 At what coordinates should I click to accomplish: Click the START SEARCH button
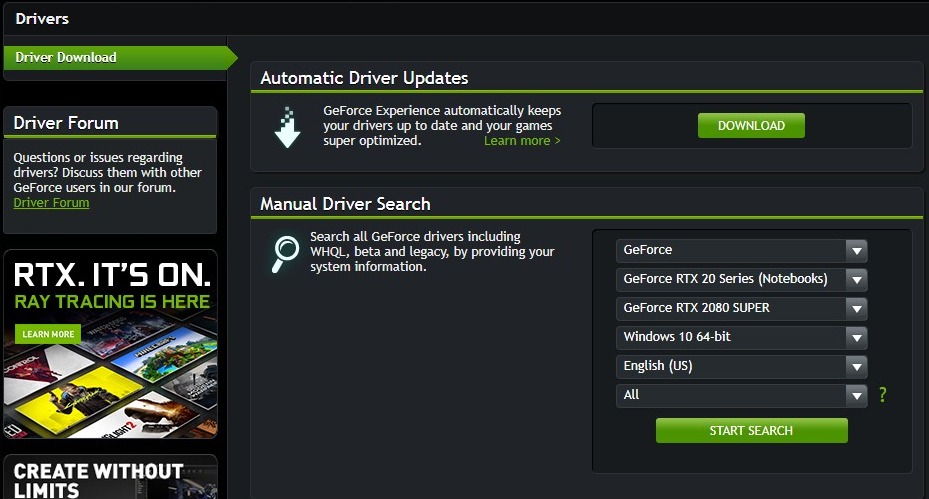(751, 431)
